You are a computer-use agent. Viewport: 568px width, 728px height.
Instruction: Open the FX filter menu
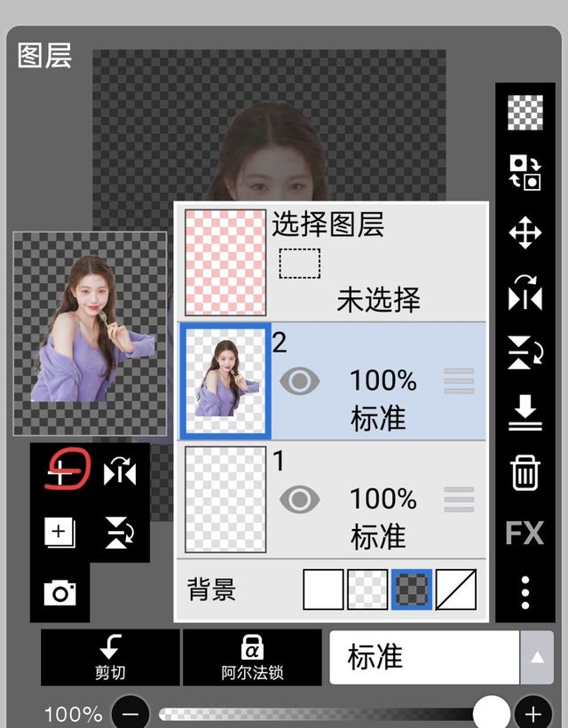point(525,533)
